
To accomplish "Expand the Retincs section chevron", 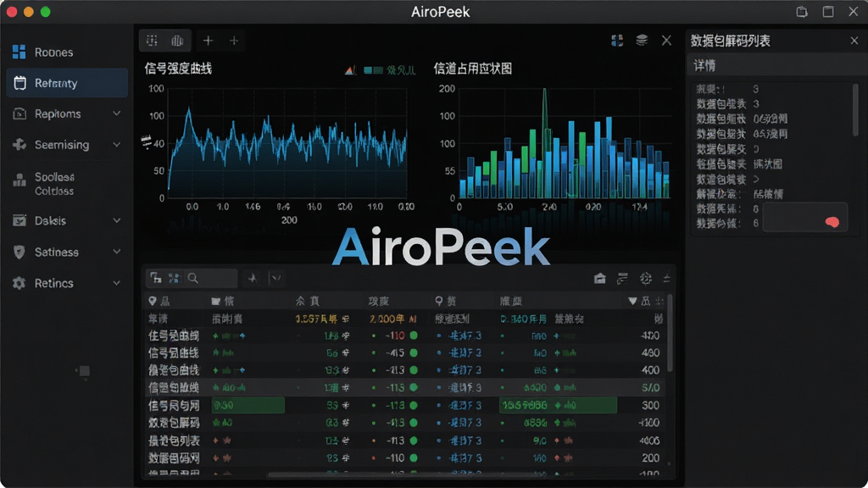I will (117, 283).
